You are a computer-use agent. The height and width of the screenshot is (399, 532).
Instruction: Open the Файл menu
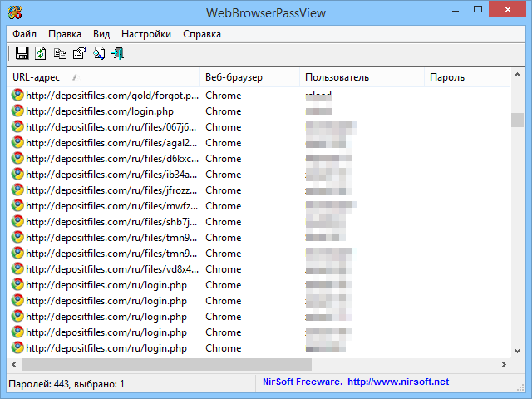tap(24, 34)
